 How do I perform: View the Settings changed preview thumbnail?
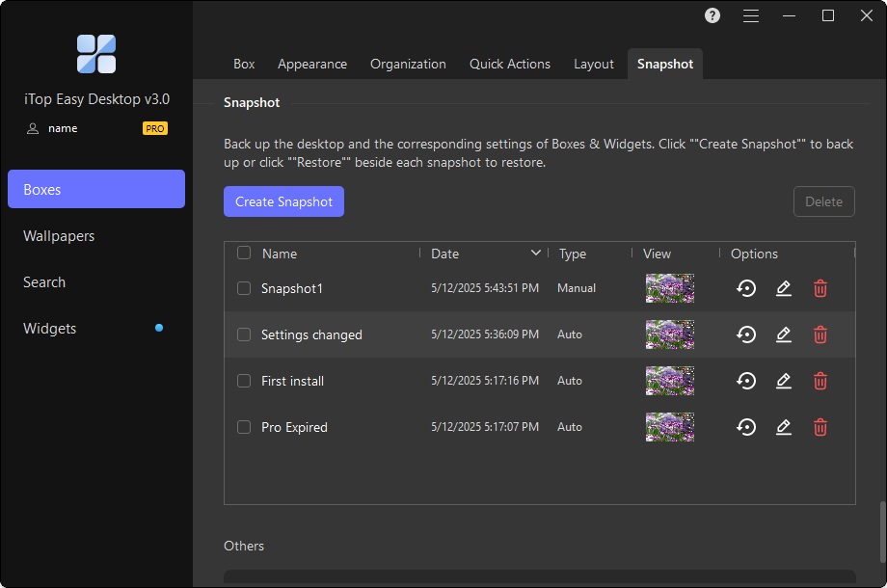(x=670, y=334)
